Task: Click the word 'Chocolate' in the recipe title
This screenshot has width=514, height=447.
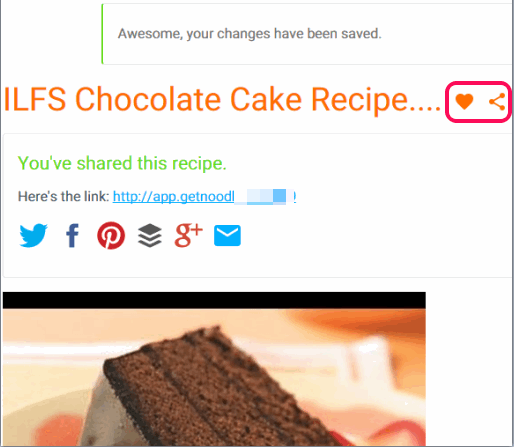Action: point(148,100)
